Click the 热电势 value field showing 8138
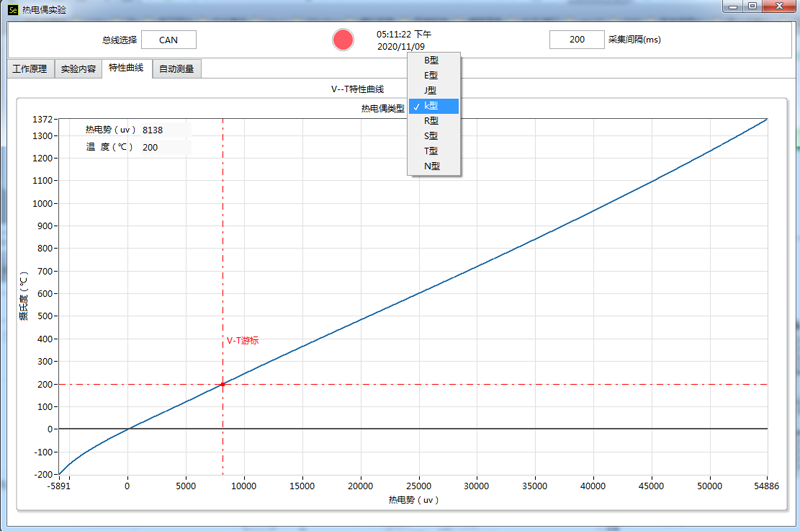The width and height of the screenshot is (800, 531). point(164,130)
